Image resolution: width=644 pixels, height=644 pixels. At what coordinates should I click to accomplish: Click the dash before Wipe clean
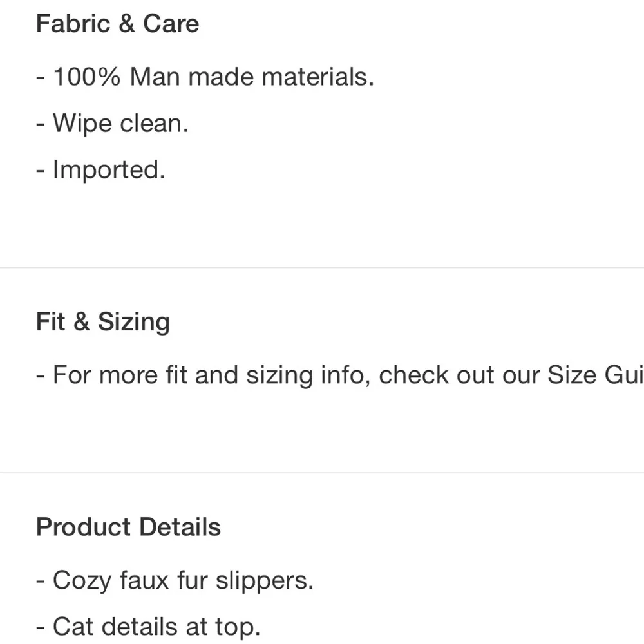coord(40,124)
